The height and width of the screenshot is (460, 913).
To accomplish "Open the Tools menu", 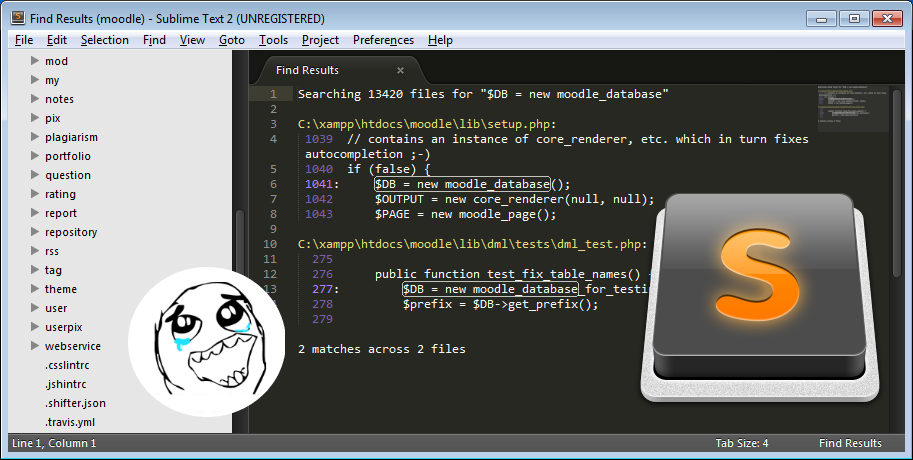I will coord(274,40).
